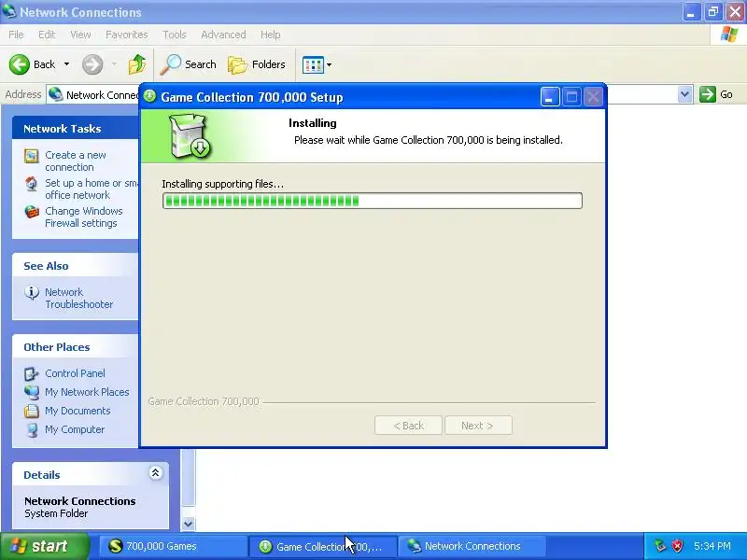The width and height of the screenshot is (747, 560).
Task: Open Set up a home or small office network
Action: [92, 189]
